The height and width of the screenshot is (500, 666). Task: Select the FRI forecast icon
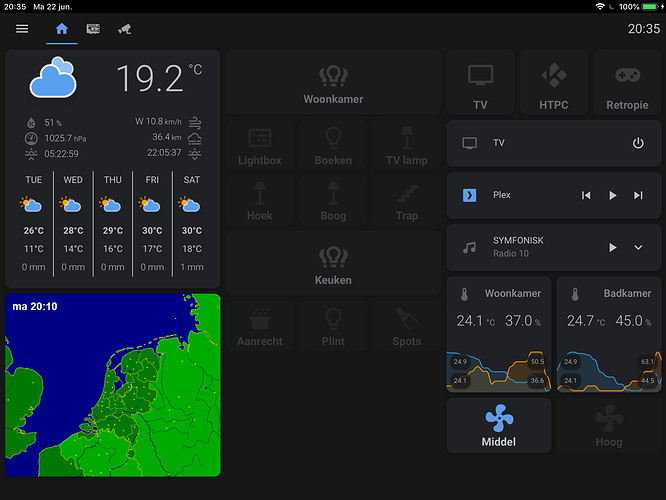click(150, 205)
